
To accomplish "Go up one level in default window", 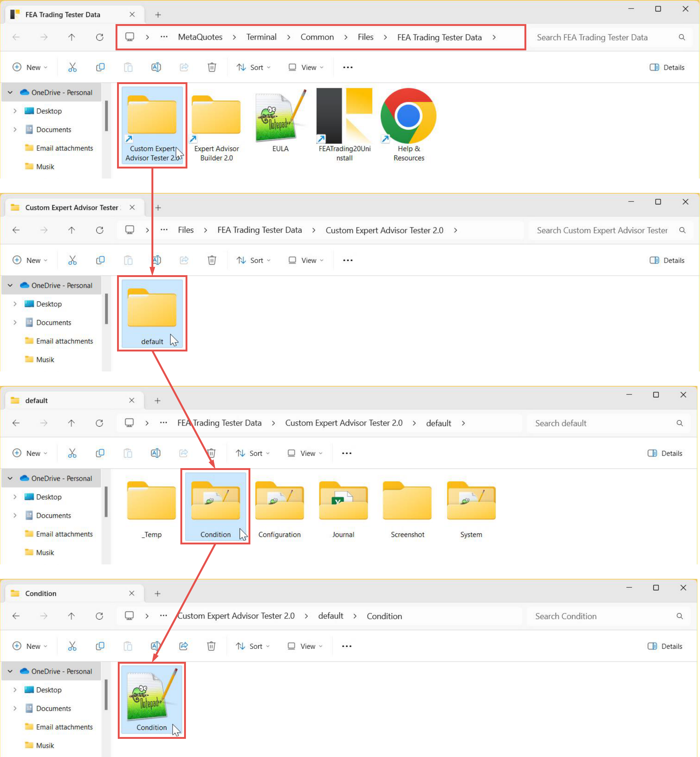I will point(71,423).
